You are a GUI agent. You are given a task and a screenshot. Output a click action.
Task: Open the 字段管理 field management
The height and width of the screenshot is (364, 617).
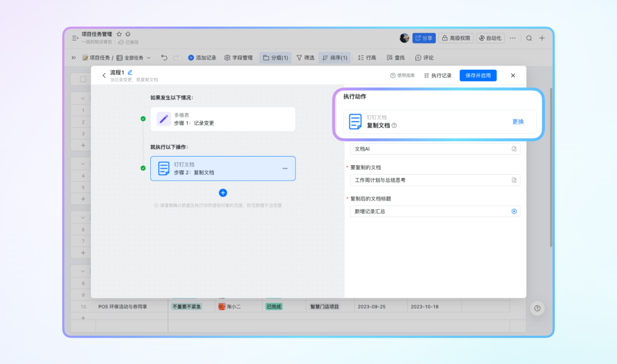(238, 58)
